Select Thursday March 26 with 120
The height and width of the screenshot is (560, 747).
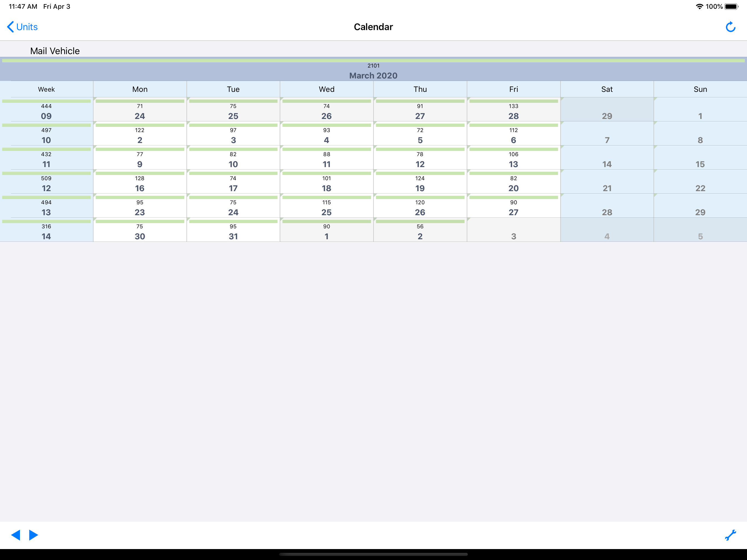pyautogui.click(x=420, y=206)
